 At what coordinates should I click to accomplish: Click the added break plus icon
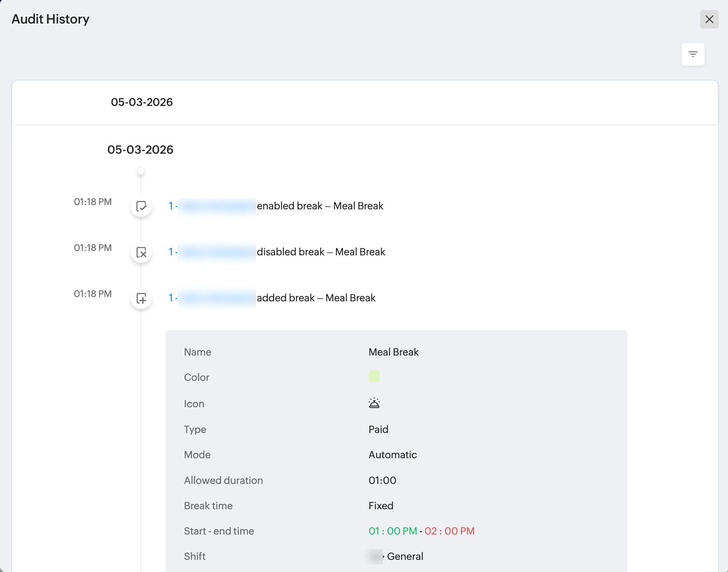[141, 298]
